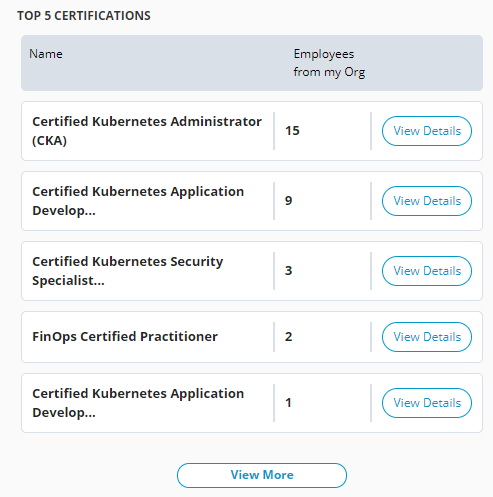Click the View More button
Screen dimensions: 493x497
[262, 475]
